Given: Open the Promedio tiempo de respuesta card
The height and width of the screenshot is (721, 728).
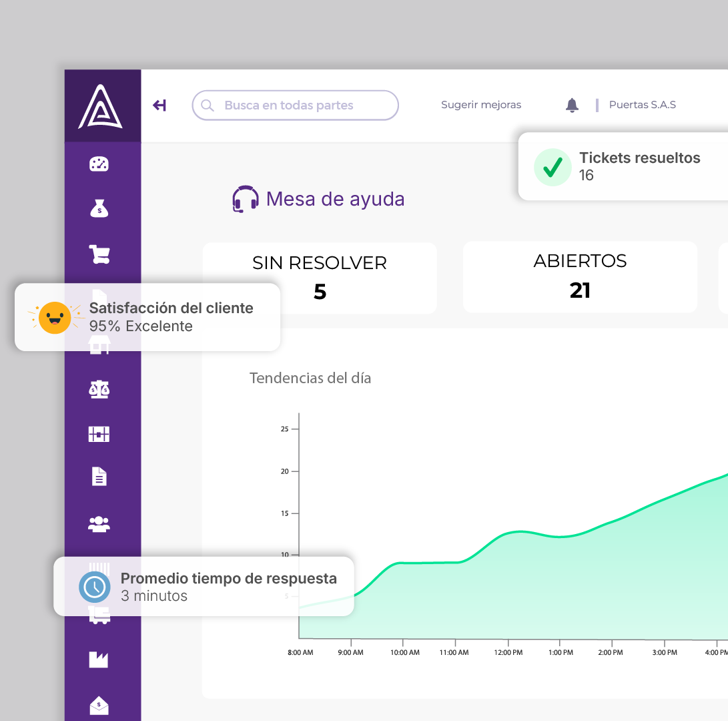Looking at the screenshot, I should coord(204,586).
